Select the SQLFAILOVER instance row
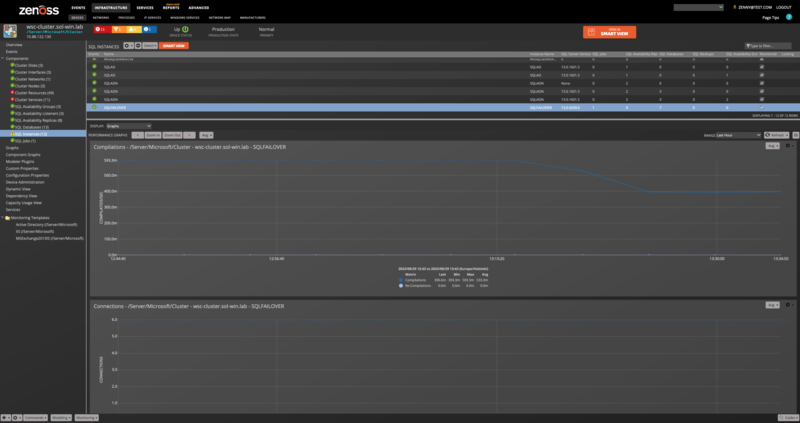Viewport: 800px width, 423px height. coord(443,108)
